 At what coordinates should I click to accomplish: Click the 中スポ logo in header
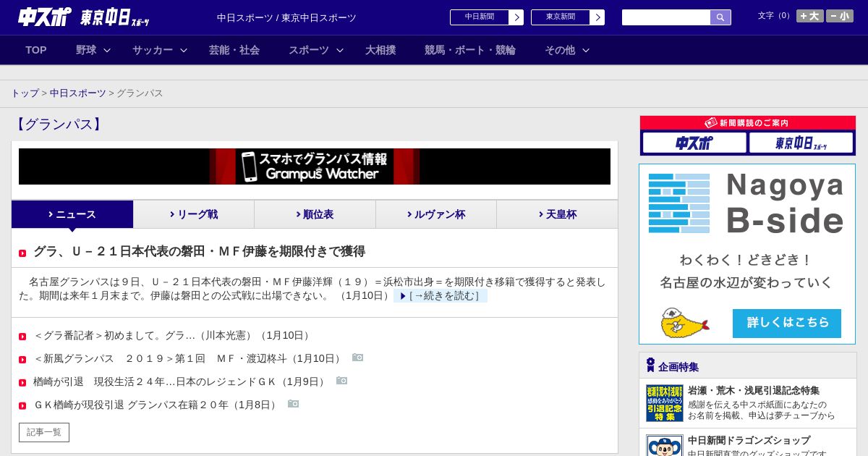(44, 17)
